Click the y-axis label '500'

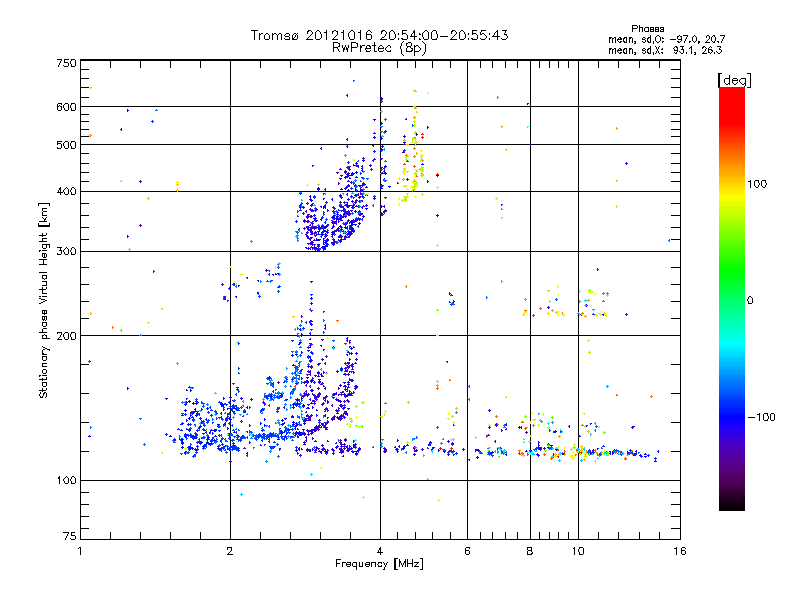(x=66, y=145)
